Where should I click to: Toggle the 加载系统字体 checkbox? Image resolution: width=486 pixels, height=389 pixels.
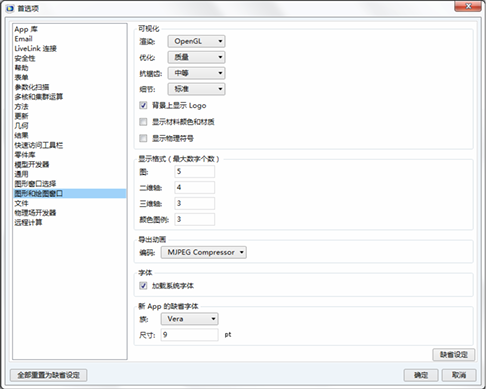coord(143,286)
